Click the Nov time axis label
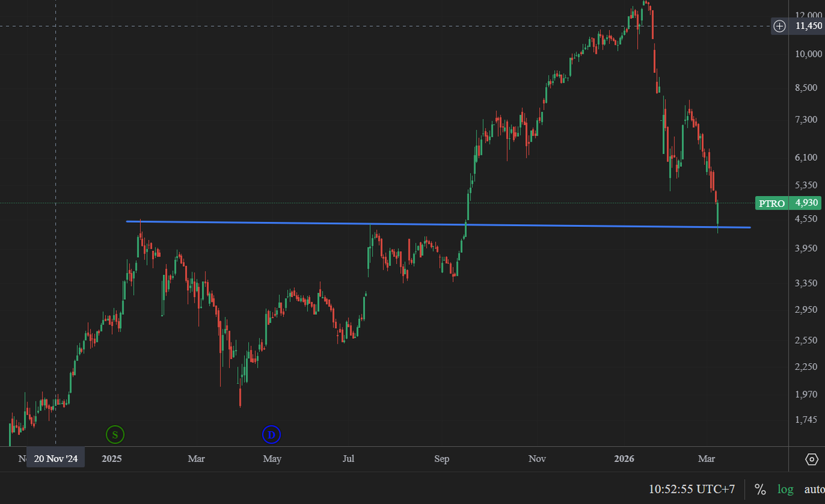This screenshot has height=504, width=825. point(538,459)
